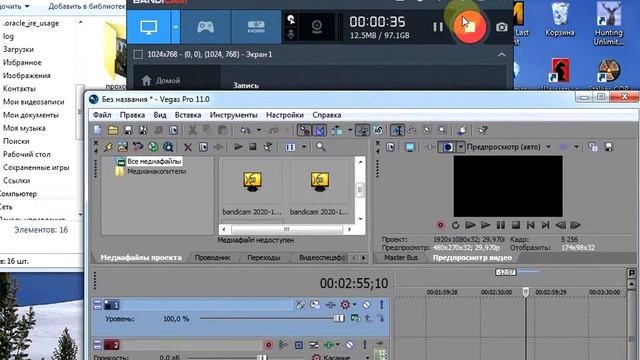Open the Касание automation mode dropdown on track 2
The width and height of the screenshot is (640, 360).
[368, 357]
